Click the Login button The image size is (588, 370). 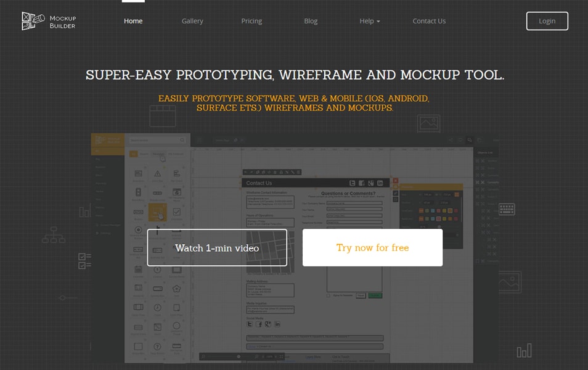point(547,21)
